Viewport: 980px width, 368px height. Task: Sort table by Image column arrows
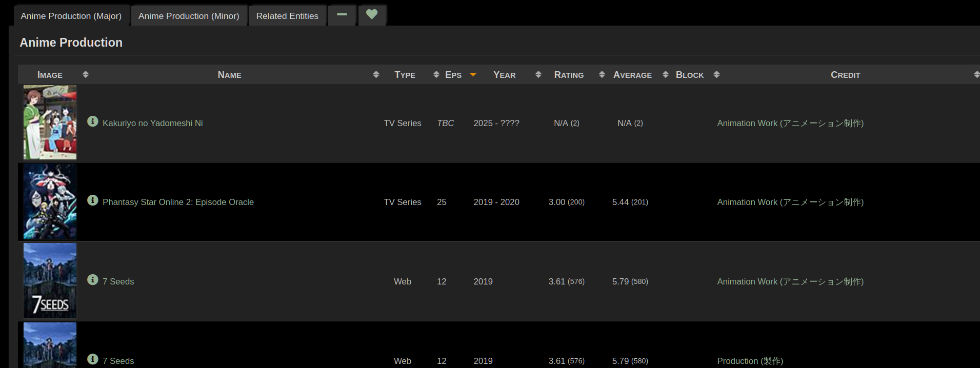(86, 75)
